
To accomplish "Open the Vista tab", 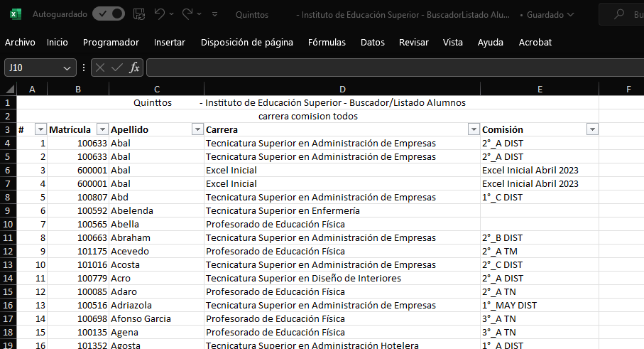I will pyautogui.click(x=452, y=43).
